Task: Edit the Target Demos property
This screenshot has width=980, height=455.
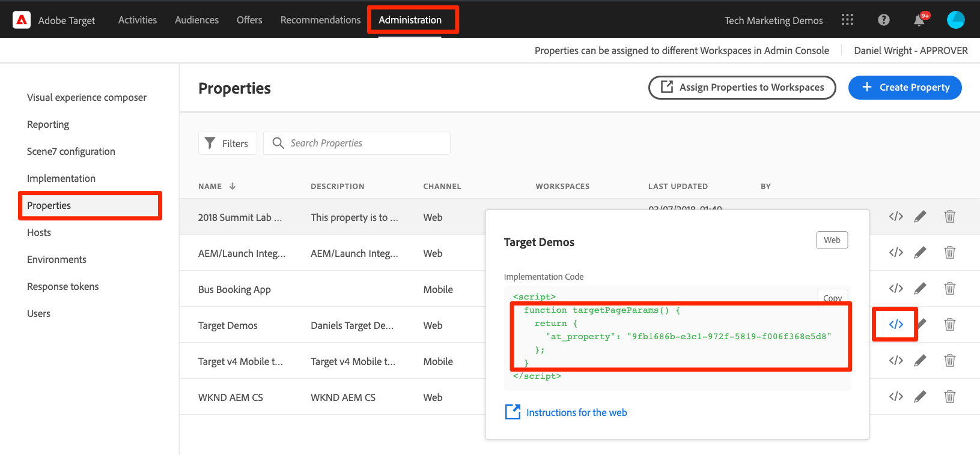Action: tap(922, 324)
